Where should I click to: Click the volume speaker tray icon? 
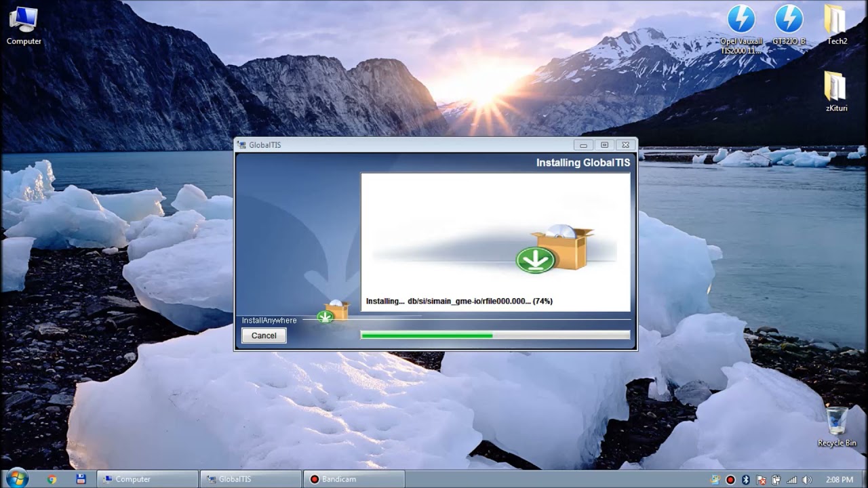pos(807,480)
